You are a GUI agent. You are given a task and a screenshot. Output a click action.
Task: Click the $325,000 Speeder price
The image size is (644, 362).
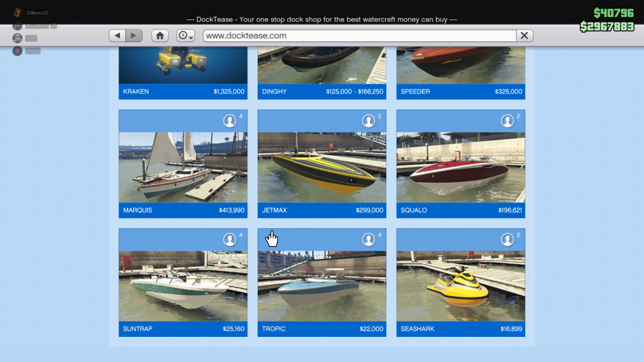[509, 91]
